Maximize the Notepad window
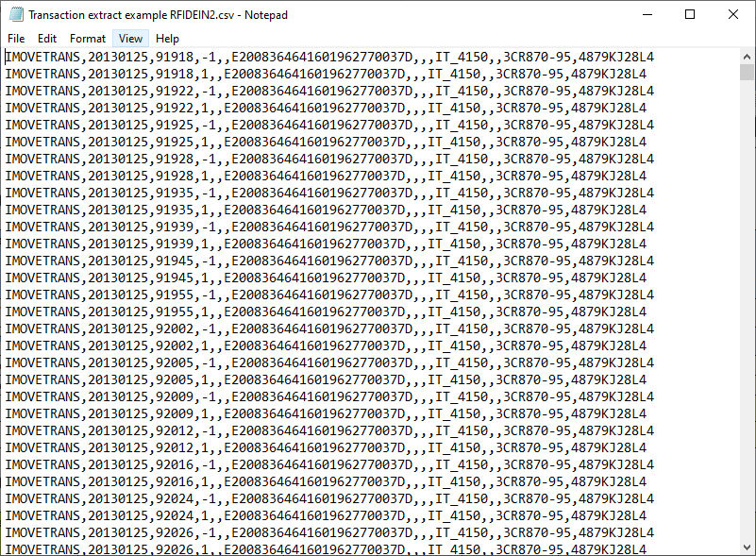This screenshot has width=756, height=556. tap(690, 14)
